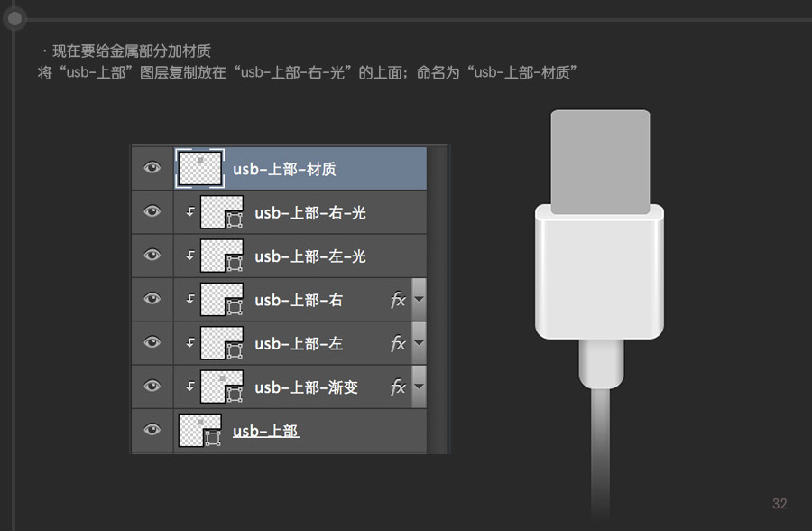Select the usb-上部-右-光 layer name
Viewport: 812px width, 531px height.
tap(310, 212)
